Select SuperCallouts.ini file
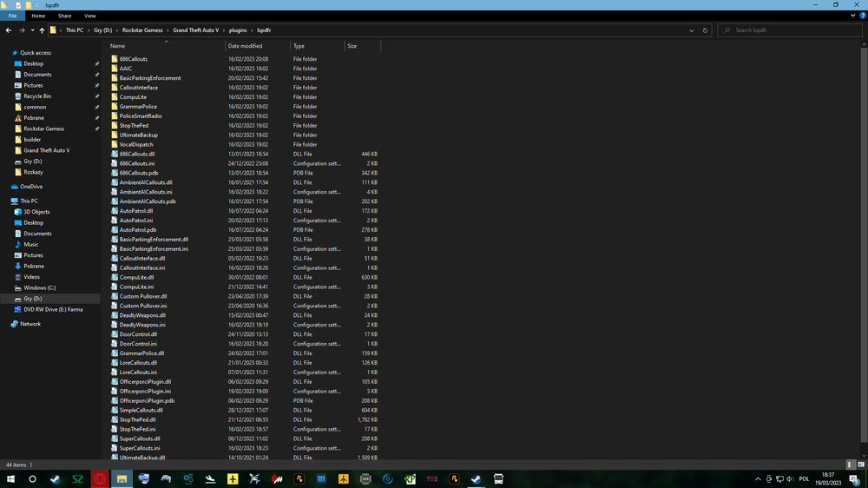This screenshot has width=868, height=488. [140, 448]
